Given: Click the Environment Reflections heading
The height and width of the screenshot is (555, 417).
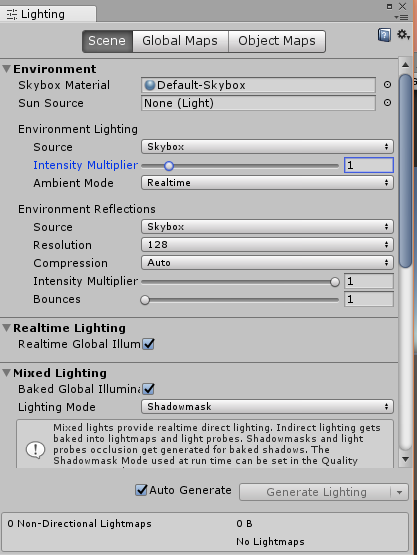Looking at the screenshot, I should 87,209.
